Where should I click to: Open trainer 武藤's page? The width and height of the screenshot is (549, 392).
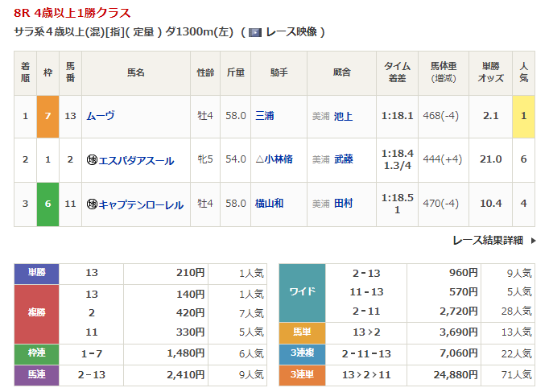[343, 159]
